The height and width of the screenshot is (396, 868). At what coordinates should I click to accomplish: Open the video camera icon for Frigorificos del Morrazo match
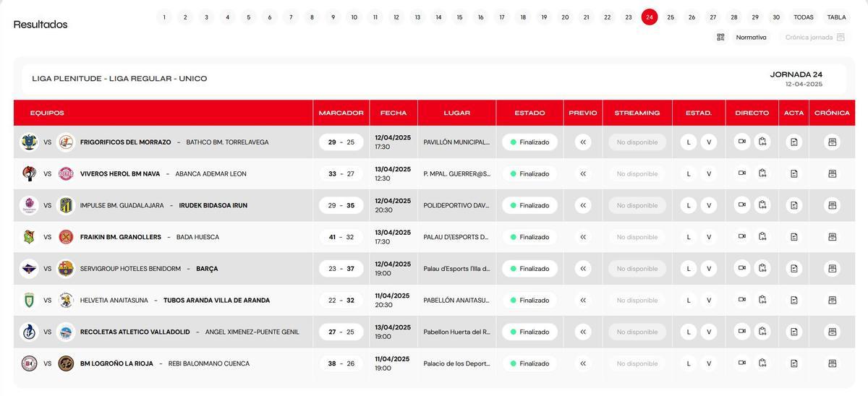pos(741,142)
